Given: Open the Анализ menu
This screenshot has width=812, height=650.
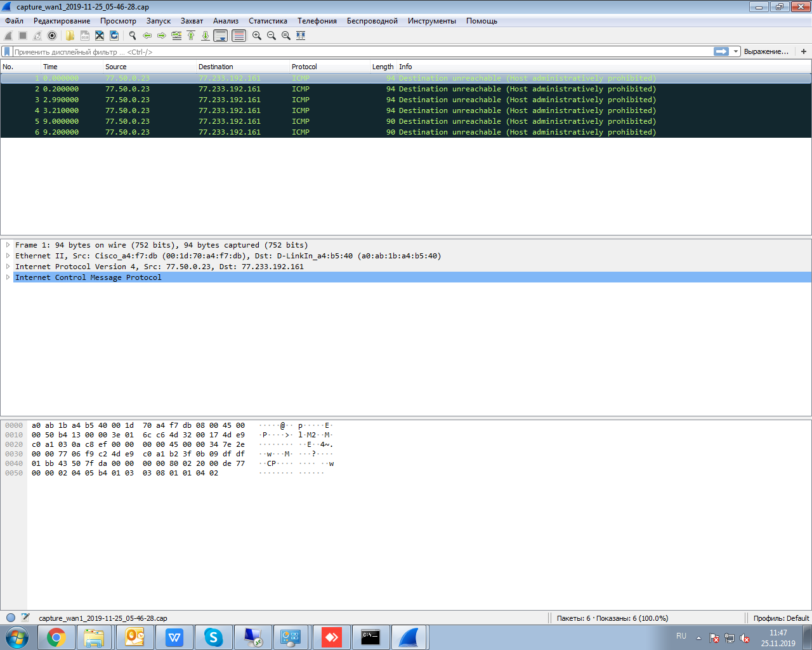Looking at the screenshot, I should pos(226,21).
